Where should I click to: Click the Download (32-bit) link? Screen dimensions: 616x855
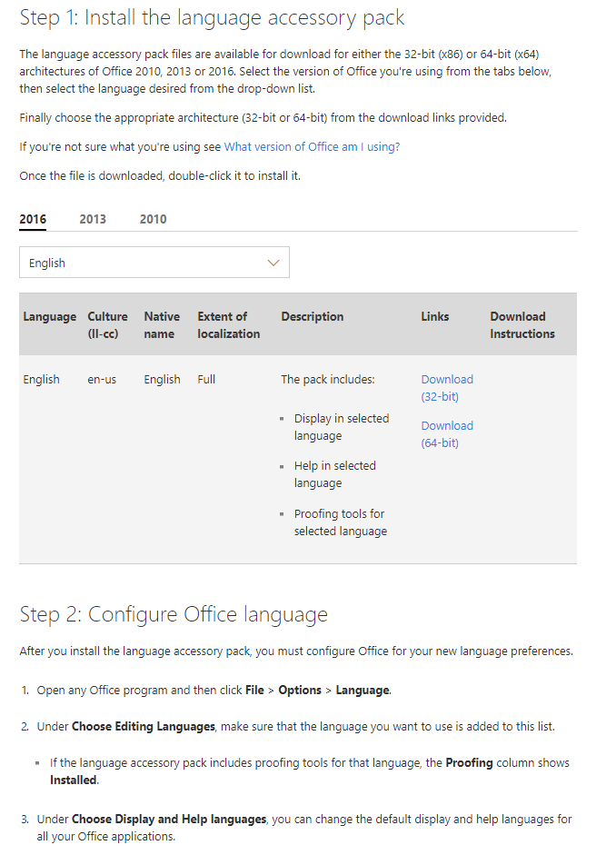(446, 388)
